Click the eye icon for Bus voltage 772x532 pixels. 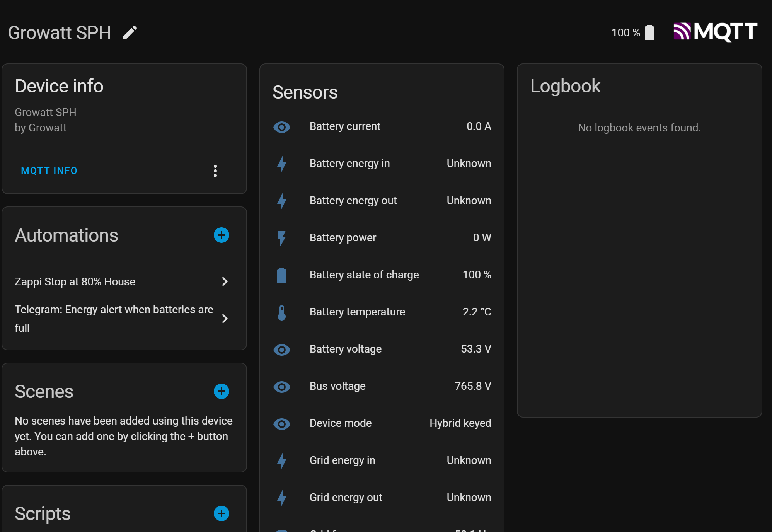tap(282, 387)
